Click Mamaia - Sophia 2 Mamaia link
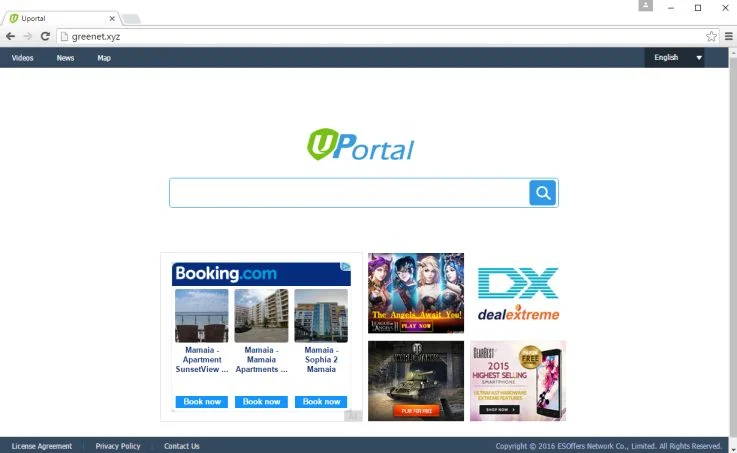The width and height of the screenshot is (737, 453). (x=321, y=359)
